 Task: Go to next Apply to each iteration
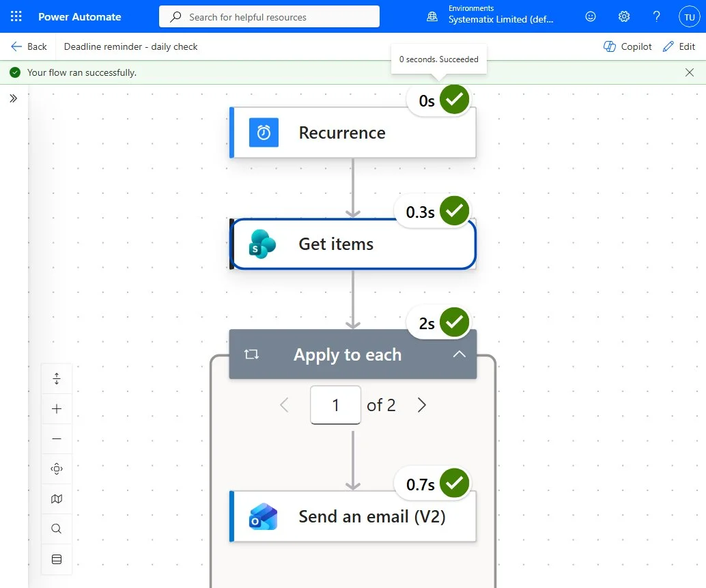[x=421, y=405]
